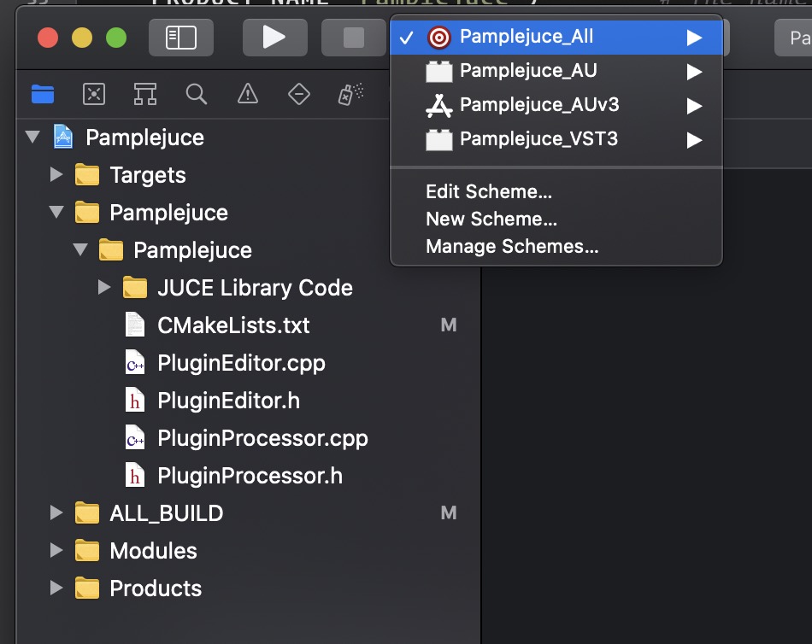This screenshot has width=812, height=644.
Task: Open the Find navigator magnifier icon
Action: point(197,94)
